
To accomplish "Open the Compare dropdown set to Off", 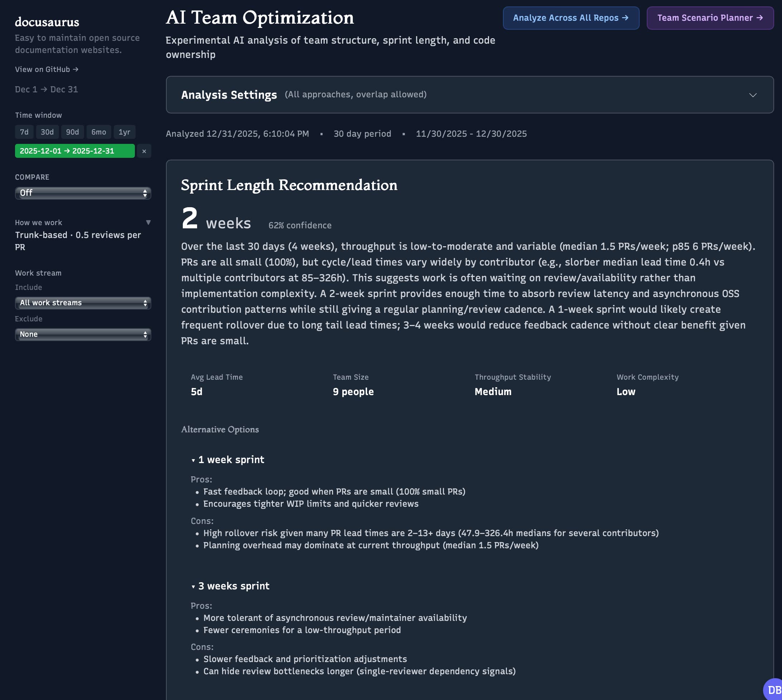I will coord(83,193).
